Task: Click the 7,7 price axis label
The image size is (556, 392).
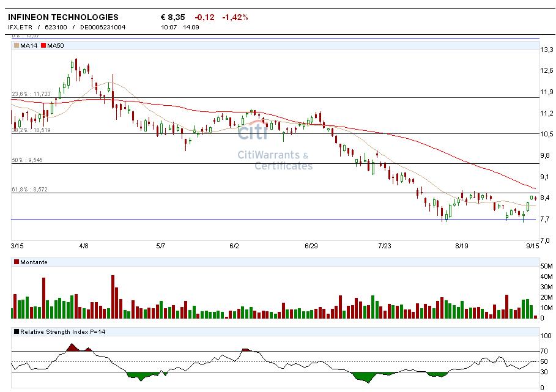Action: pyautogui.click(x=545, y=219)
